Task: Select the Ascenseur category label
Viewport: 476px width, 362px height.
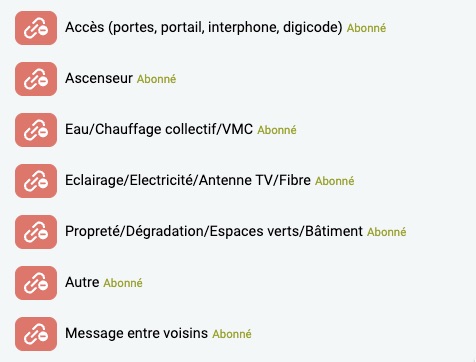Action: 99,78
